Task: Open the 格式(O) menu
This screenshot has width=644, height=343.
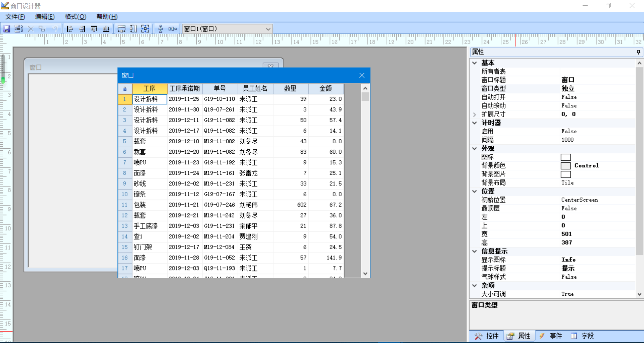Action: 75,17
